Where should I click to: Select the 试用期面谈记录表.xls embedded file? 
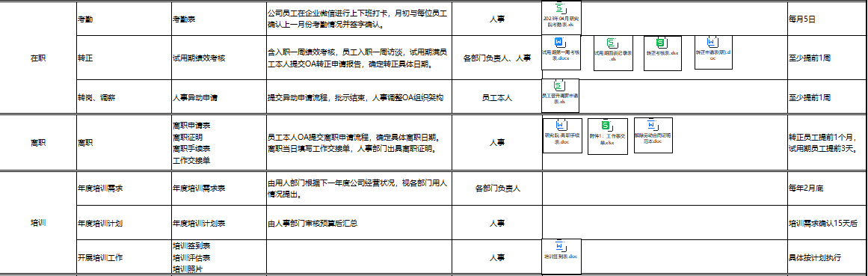pos(613,53)
